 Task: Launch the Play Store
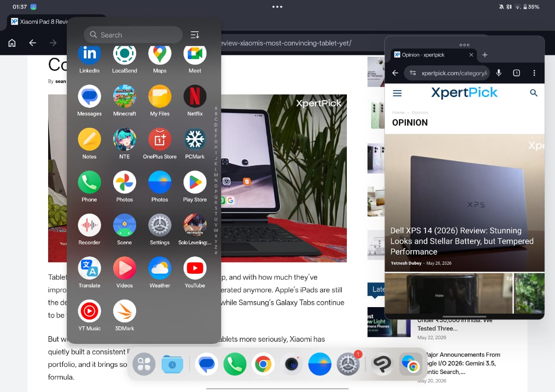tap(195, 182)
